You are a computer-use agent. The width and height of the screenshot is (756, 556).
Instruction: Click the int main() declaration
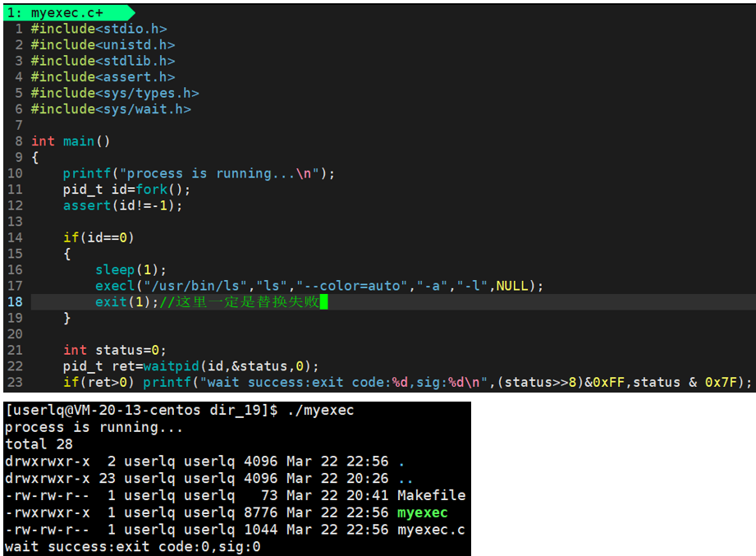pyautogui.click(x=71, y=141)
